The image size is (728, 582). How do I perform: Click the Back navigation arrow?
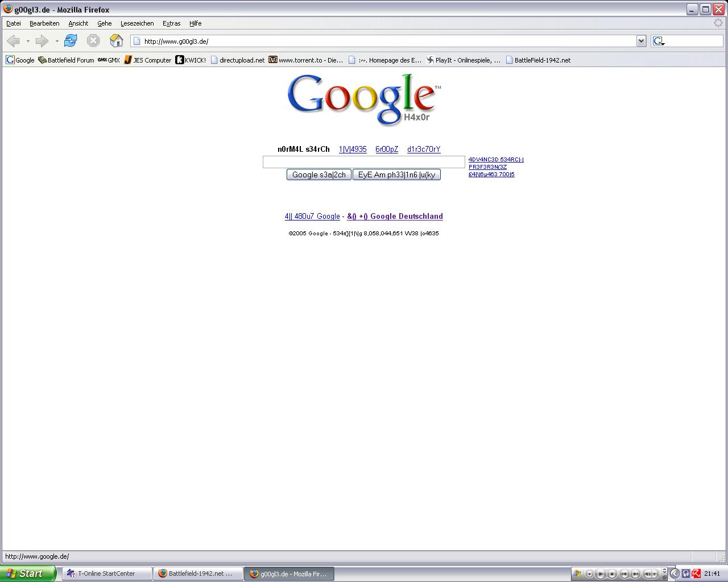pyautogui.click(x=13, y=41)
